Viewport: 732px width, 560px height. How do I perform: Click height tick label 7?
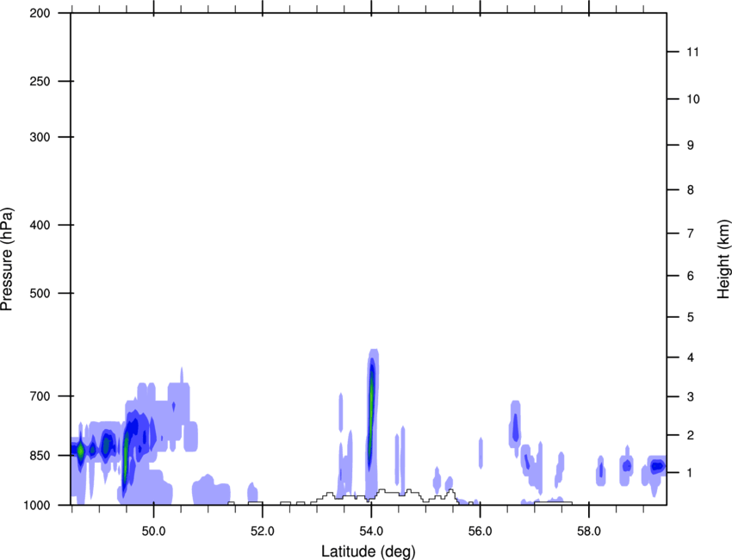(691, 233)
